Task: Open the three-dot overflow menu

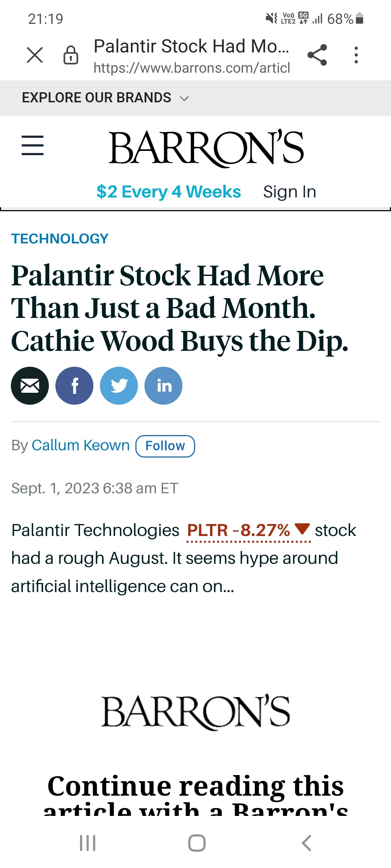Action: tap(356, 55)
